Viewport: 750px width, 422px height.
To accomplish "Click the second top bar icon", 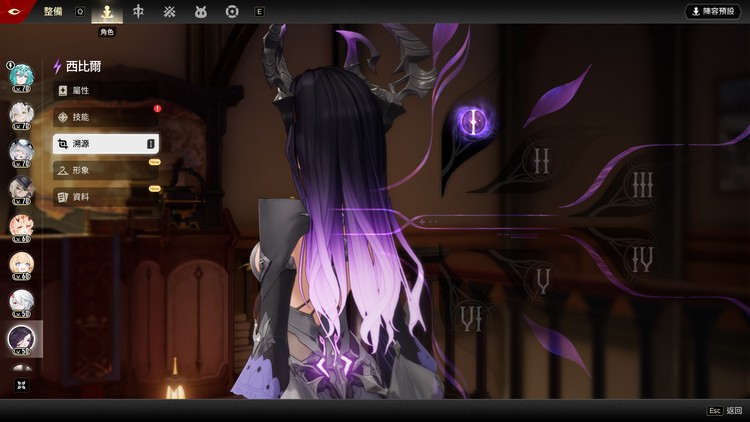I will tap(139, 11).
